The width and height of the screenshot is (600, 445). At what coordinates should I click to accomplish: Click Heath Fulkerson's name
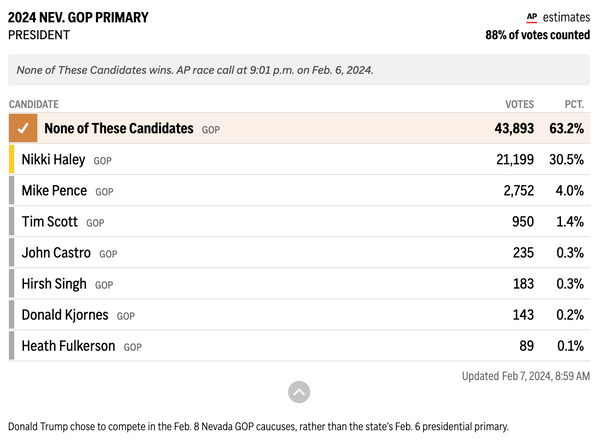coord(68,346)
